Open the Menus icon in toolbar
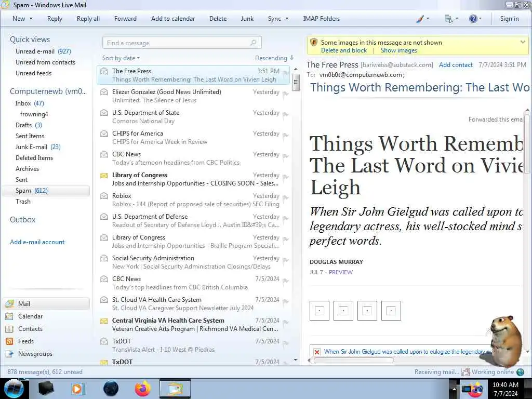 (x=448, y=19)
